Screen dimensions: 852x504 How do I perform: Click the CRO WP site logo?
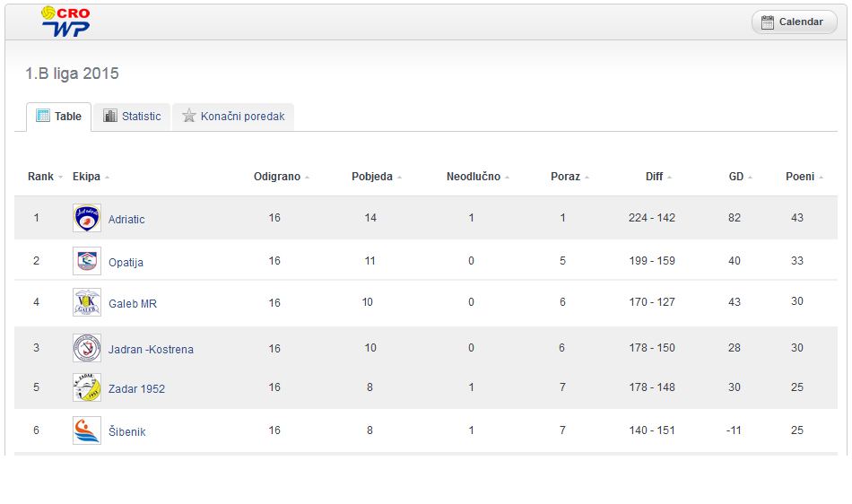[65, 22]
